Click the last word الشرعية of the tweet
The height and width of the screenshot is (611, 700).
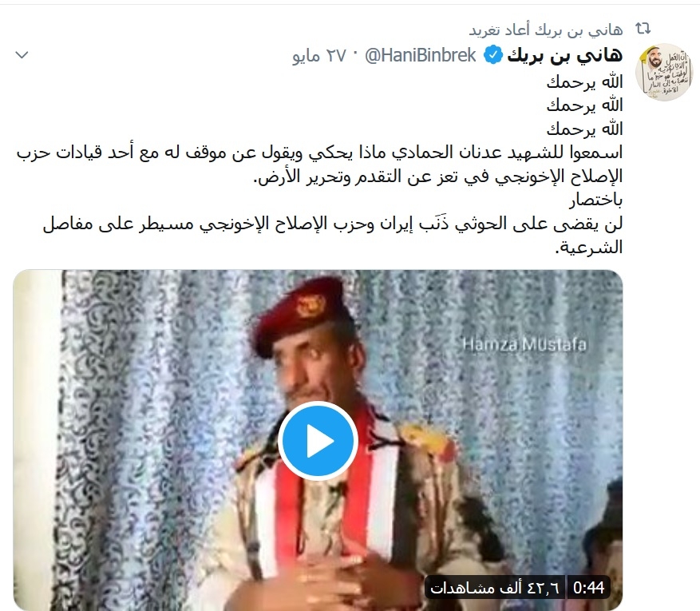tap(589, 248)
